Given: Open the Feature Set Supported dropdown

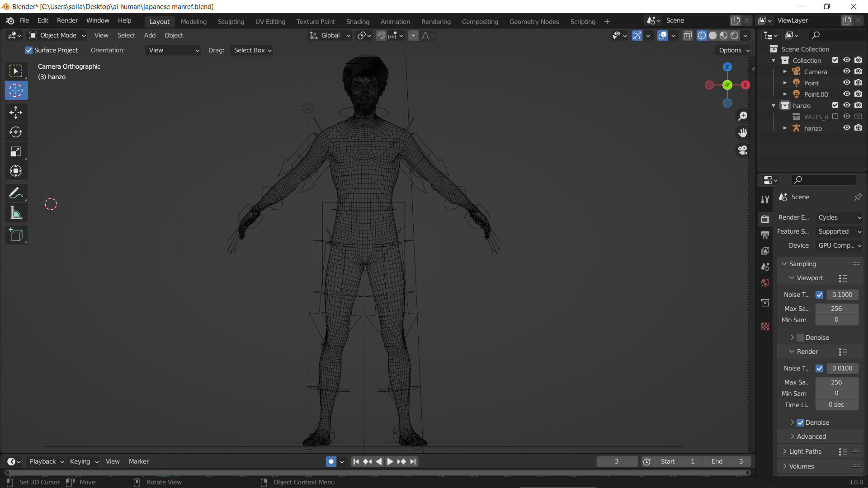Looking at the screenshot, I should click(839, 231).
